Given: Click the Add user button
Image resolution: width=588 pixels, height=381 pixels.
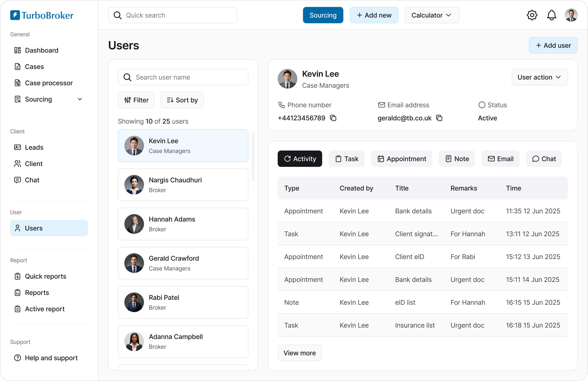Looking at the screenshot, I should tap(553, 45).
